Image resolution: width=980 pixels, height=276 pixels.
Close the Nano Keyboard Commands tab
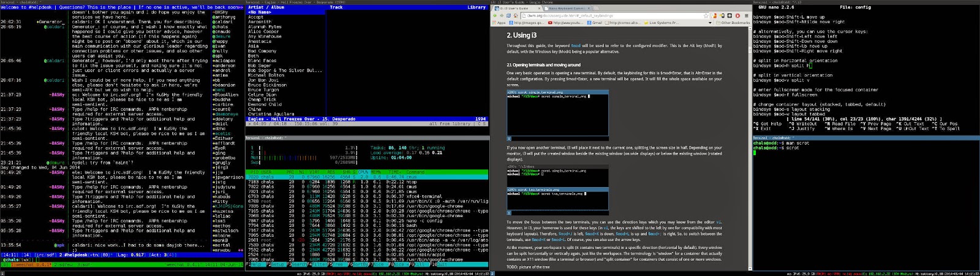coord(589,8)
